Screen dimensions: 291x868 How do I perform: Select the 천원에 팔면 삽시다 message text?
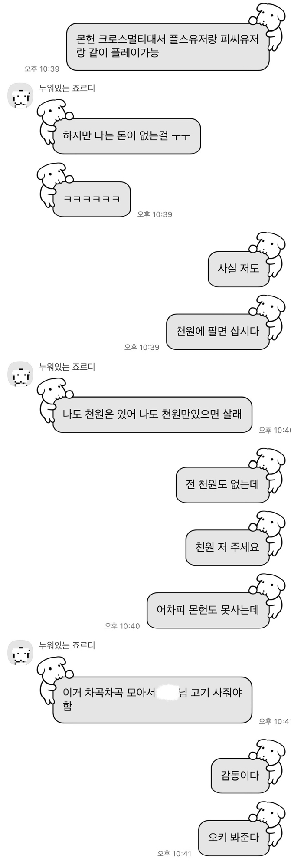click(x=218, y=332)
